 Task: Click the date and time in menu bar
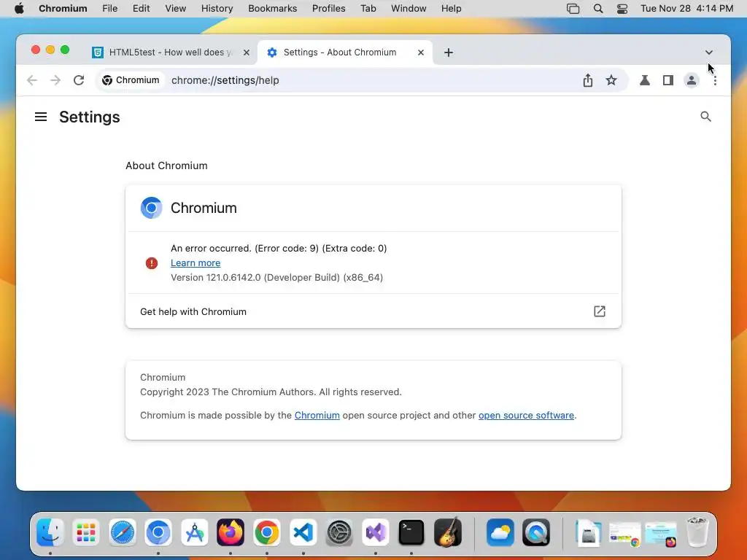click(686, 9)
